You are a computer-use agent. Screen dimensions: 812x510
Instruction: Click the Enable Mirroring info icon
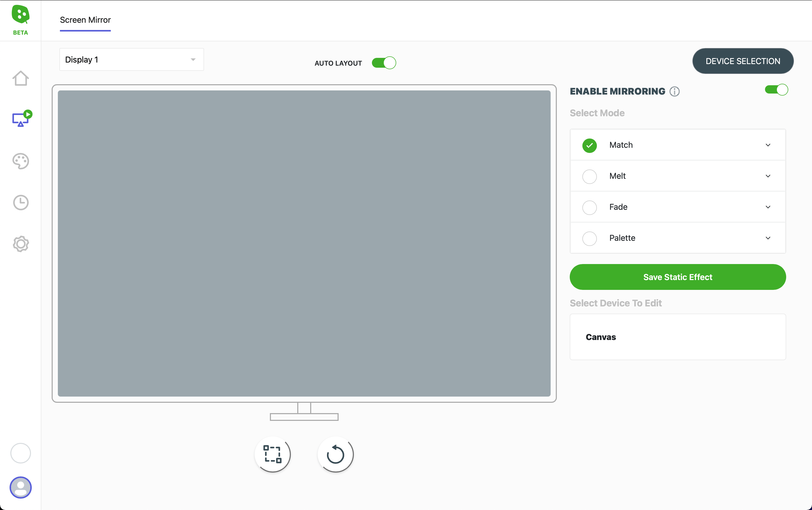(674, 91)
